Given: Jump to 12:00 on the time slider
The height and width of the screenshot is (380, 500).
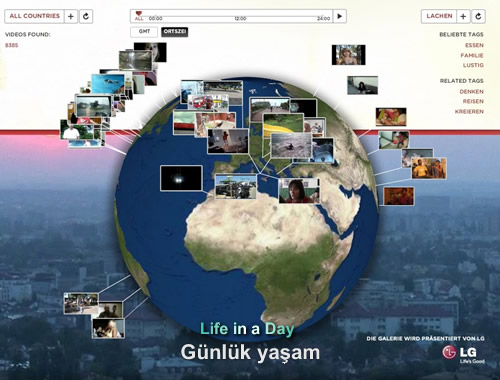Looking at the screenshot, I should tap(240, 19).
